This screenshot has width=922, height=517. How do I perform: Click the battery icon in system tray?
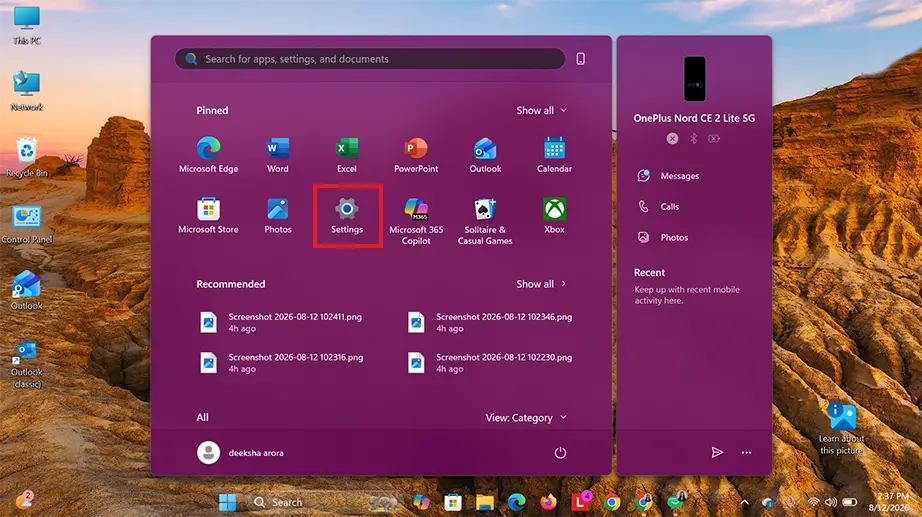coord(850,502)
